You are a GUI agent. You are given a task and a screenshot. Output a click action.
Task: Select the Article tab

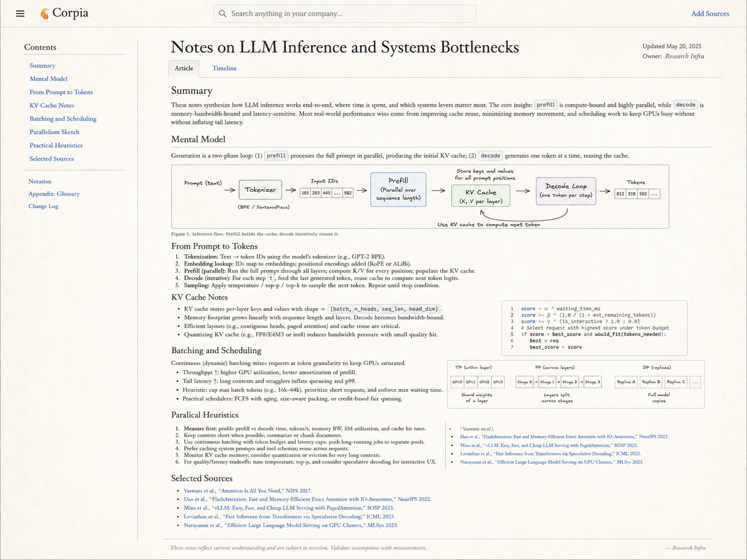184,69
